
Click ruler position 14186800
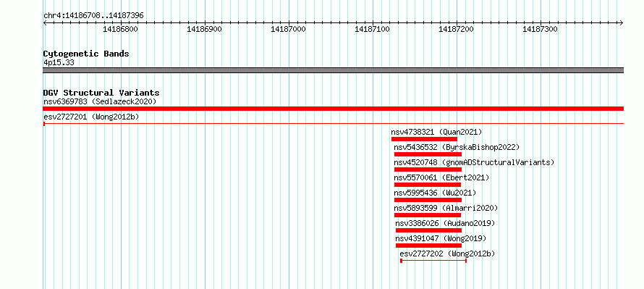point(120,29)
